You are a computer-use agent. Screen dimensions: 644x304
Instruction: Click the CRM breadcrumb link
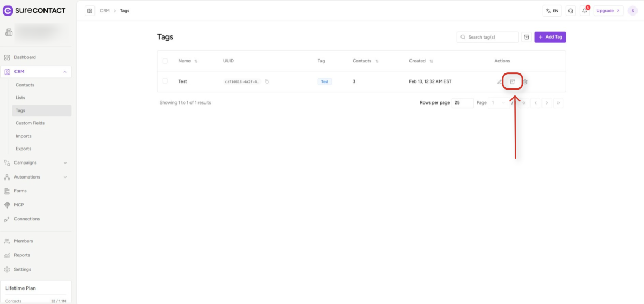click(x=105, y=11)
